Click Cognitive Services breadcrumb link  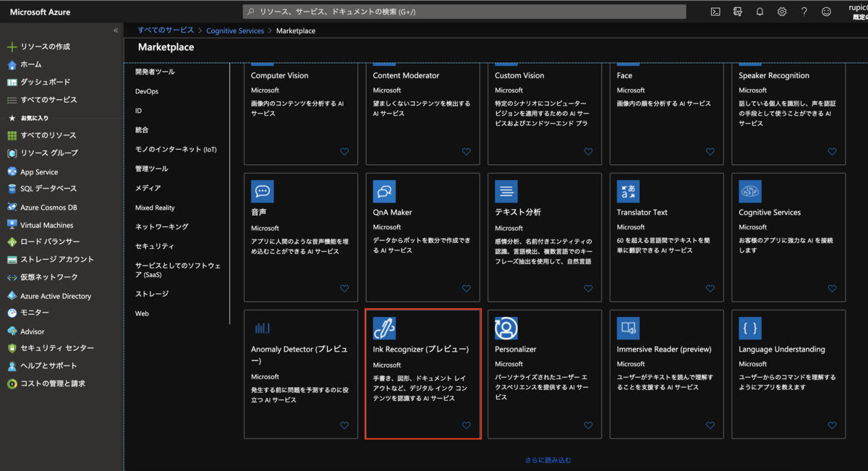point(235,31)
